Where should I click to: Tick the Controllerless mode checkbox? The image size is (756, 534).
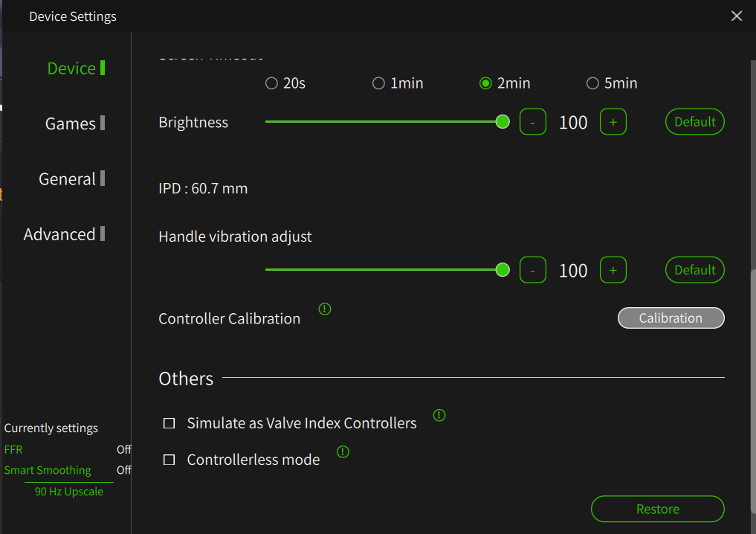pyautogui.click(x=169, y=460)
